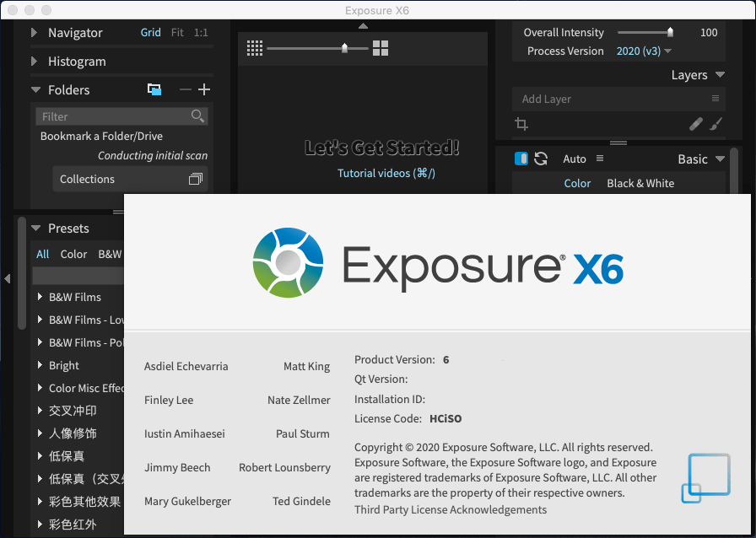The image size is (756, 538).
Task: Expand the 交叉冲印 preset group
Action: (40, 411)
